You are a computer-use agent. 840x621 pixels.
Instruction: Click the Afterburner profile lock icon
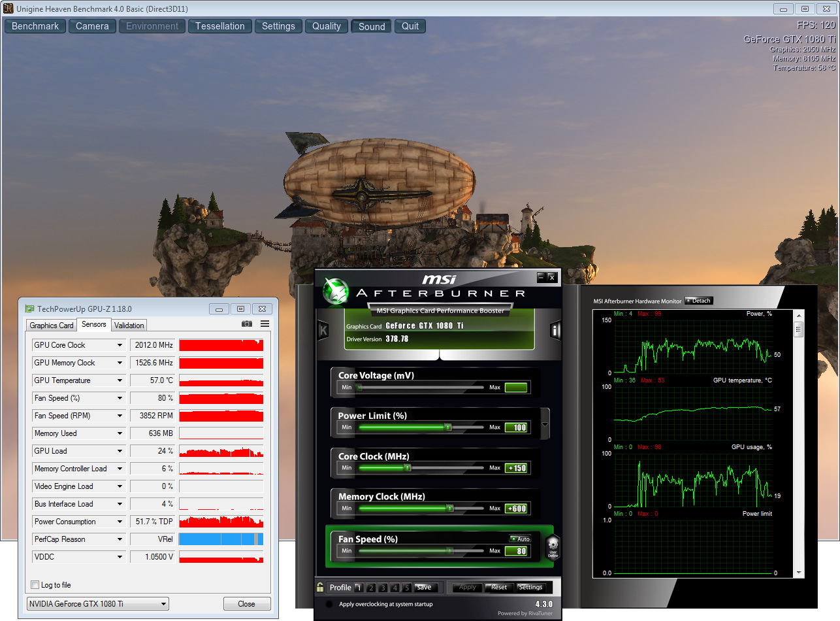[320, 587]
